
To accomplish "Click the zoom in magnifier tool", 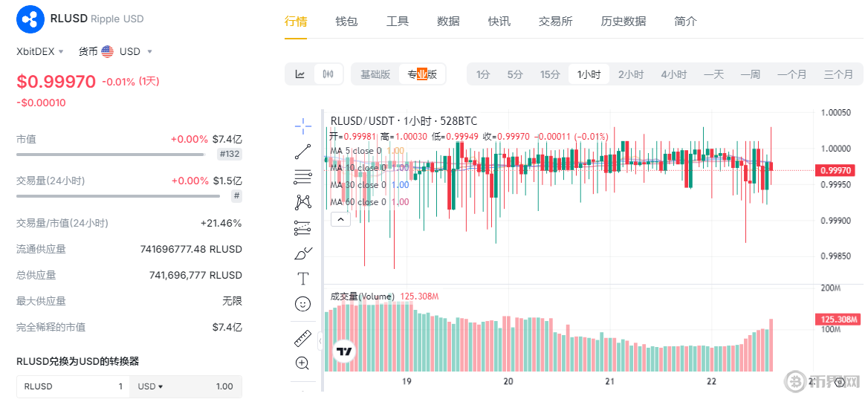I will click(302, 363).
